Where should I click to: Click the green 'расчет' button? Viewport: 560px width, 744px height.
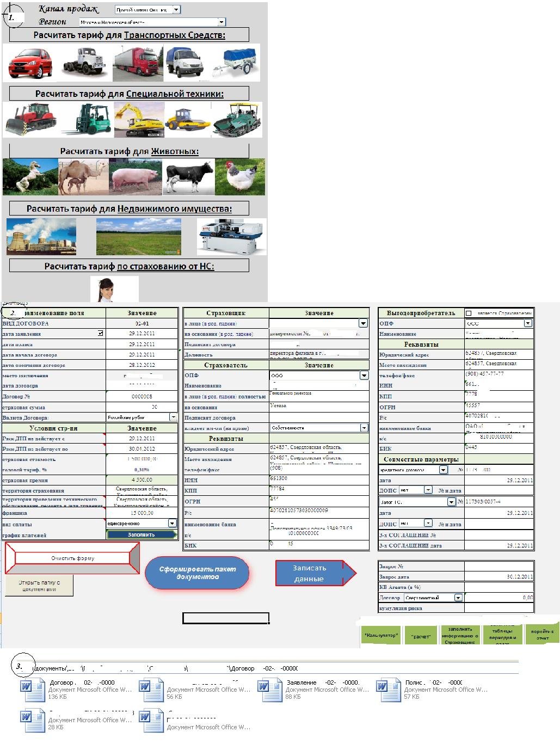(x=421, y=636)
